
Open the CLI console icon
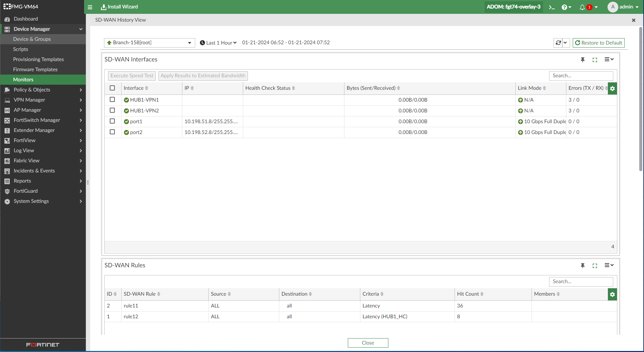pyautogui.click(x=552, y=7)
